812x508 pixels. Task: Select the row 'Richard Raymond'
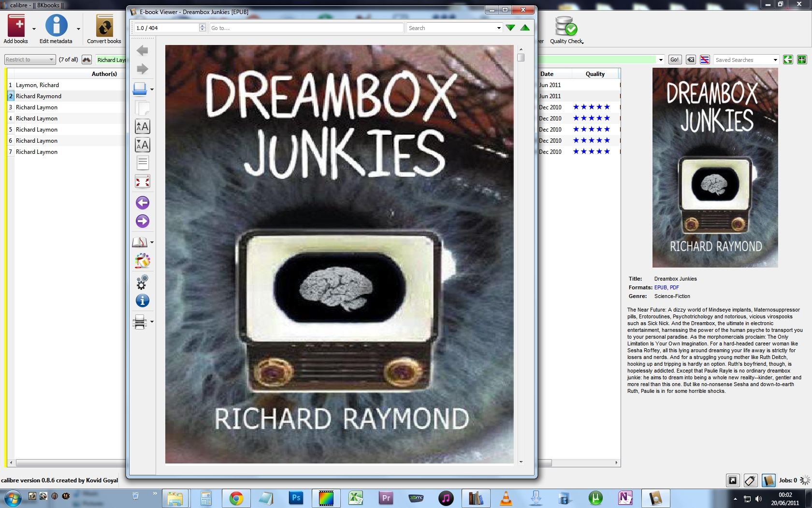39,96
